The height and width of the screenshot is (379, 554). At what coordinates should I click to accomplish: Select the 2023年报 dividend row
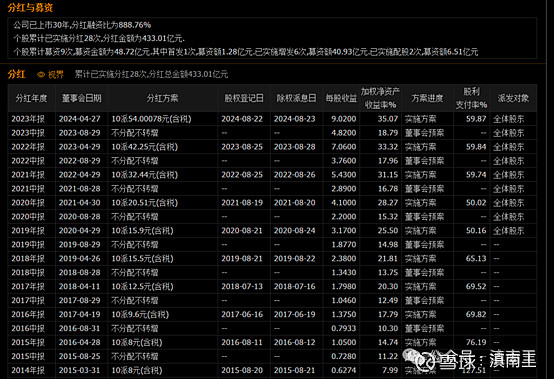(x=272, y=119)
